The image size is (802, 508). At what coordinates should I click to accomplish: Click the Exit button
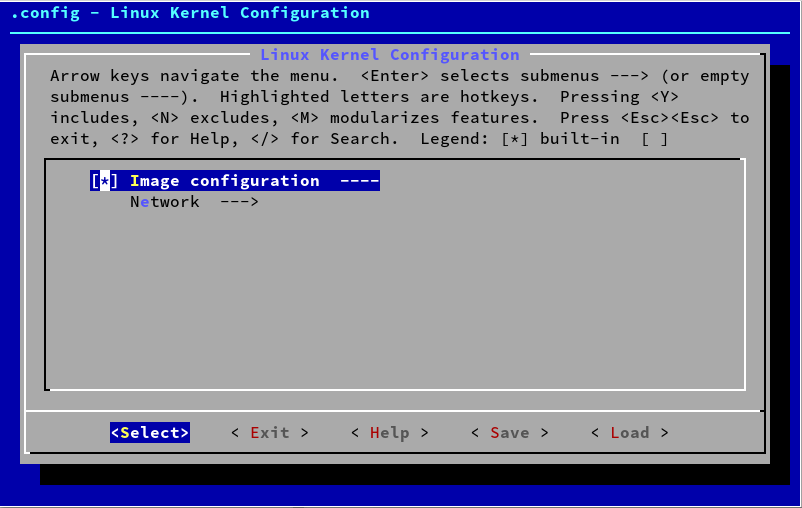click(269, 433)
